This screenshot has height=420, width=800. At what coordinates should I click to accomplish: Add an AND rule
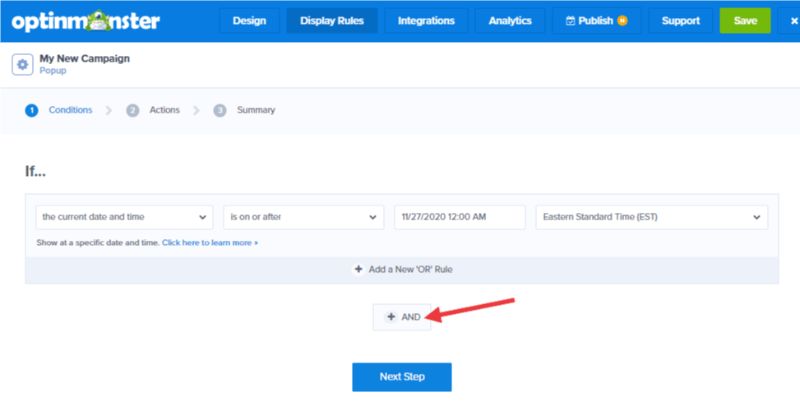point(402,317)
